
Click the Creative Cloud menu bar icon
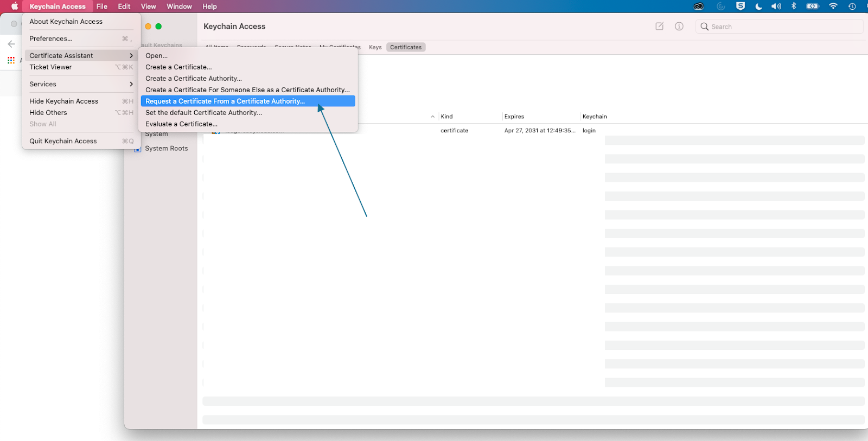[699, 7]
